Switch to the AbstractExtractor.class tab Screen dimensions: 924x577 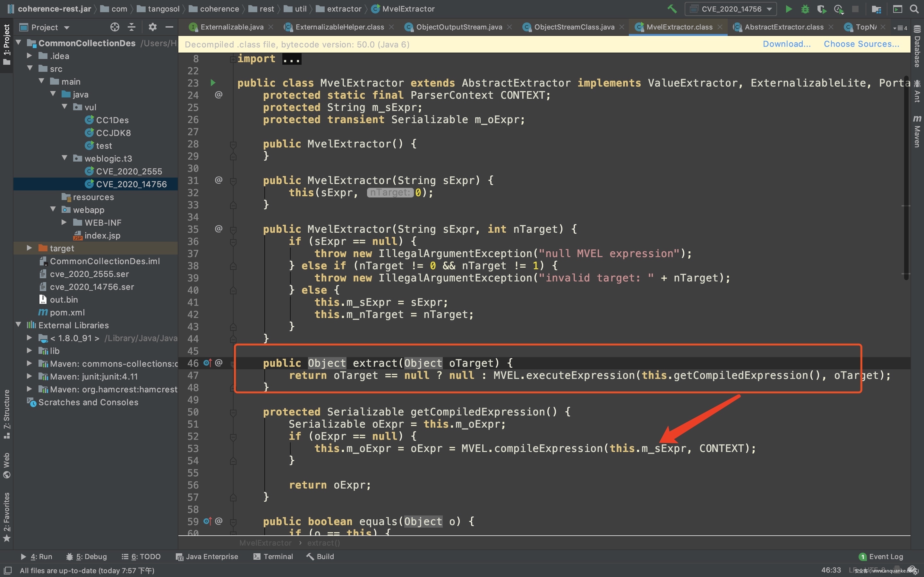pos(783,27)
